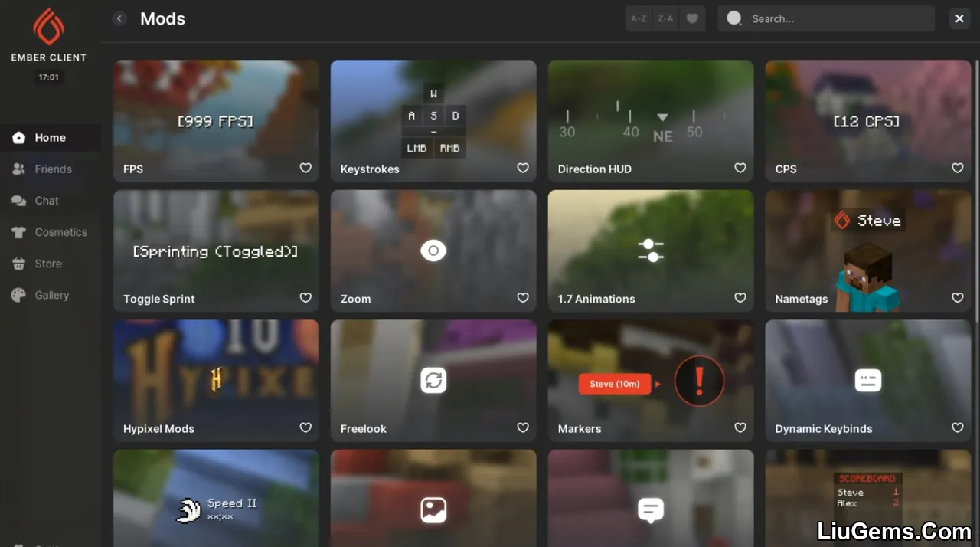Open the Friends sidebar section
This screenshot has height=547, width=980.
click(51, 169)
